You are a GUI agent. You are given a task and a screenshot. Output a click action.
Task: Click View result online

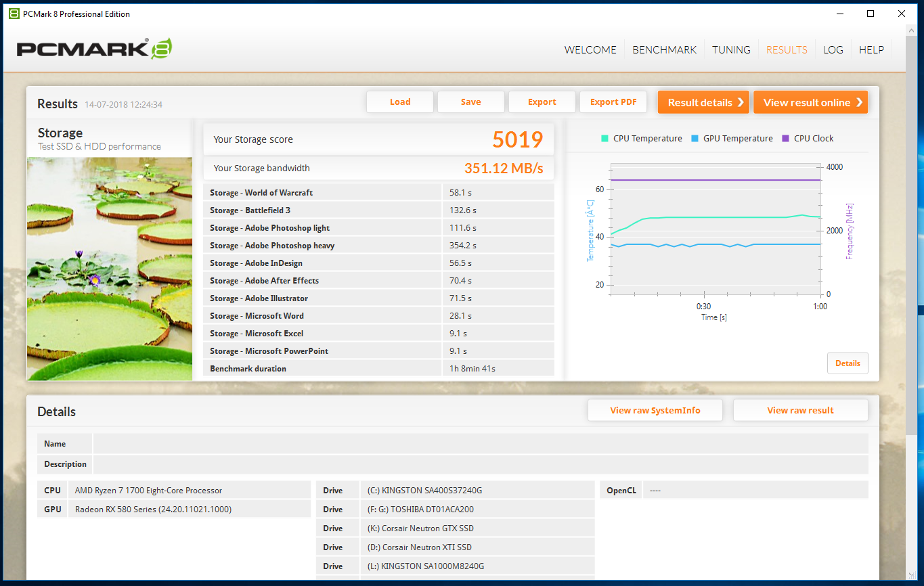tap(810, 102)
